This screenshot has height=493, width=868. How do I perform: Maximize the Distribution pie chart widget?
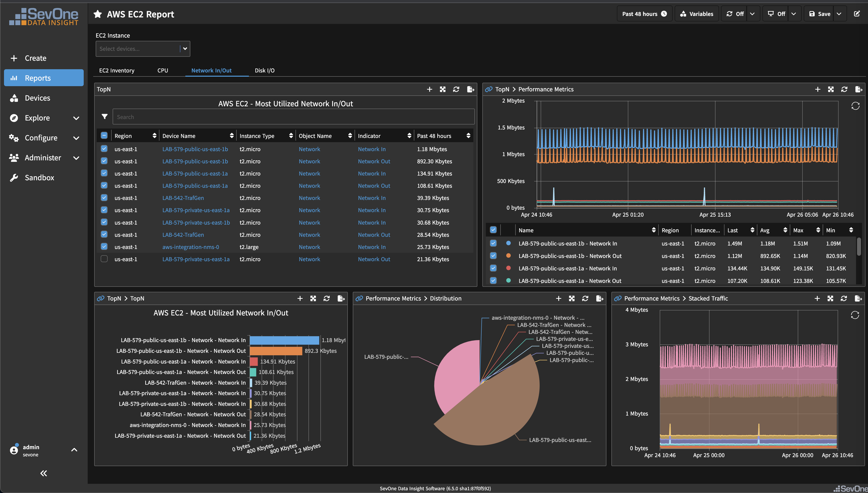pyautogui.click(x=572, y=298)
